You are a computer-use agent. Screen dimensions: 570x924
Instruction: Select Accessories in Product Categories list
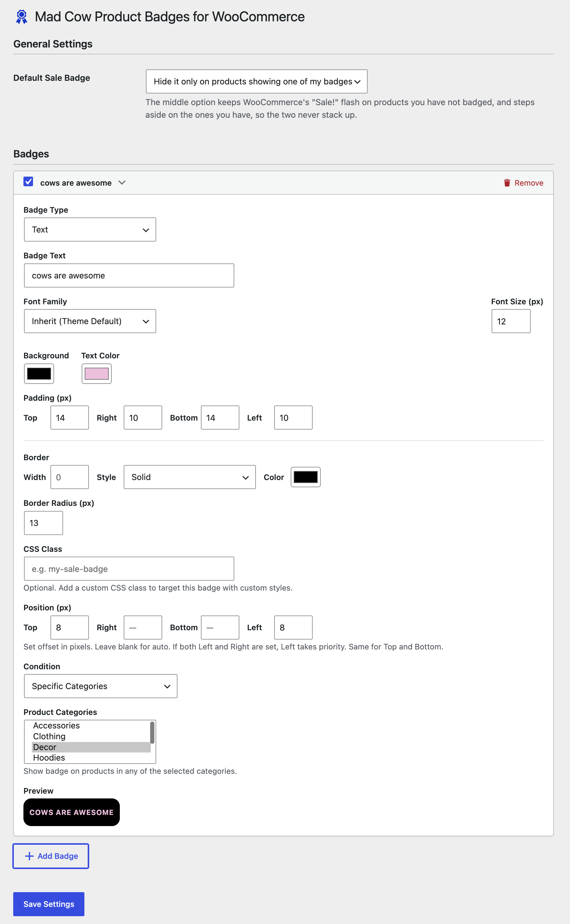[91, 726]
